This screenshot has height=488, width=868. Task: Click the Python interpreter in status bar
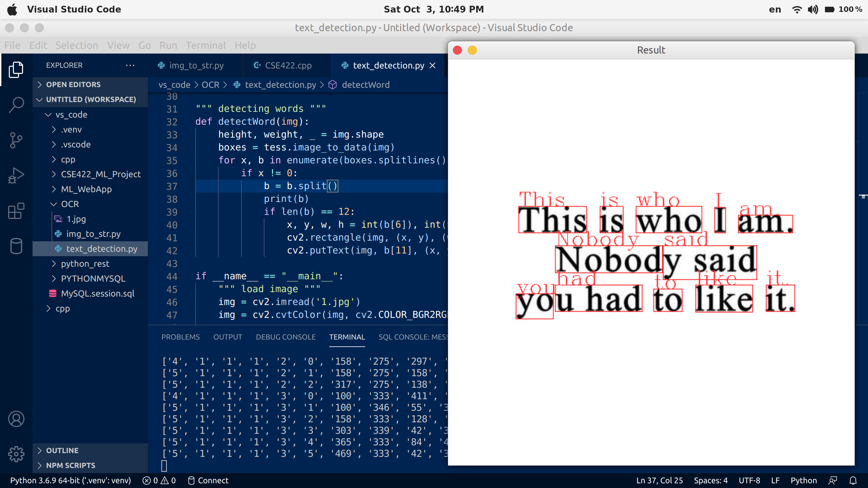coord(71,481)
